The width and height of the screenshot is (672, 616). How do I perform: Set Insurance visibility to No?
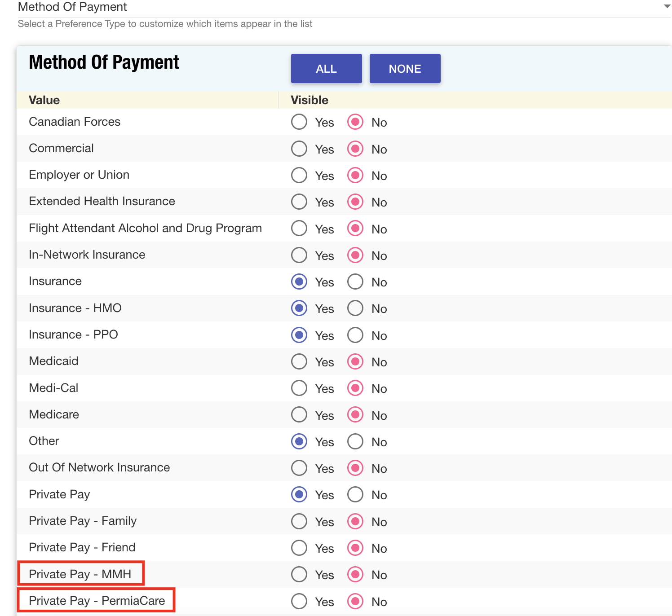[355, 282]
